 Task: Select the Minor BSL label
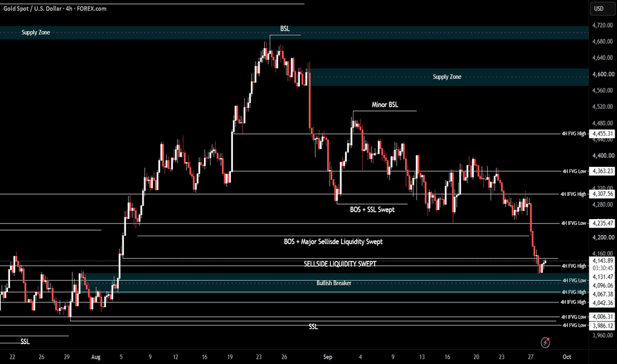[x=385, y=105]
